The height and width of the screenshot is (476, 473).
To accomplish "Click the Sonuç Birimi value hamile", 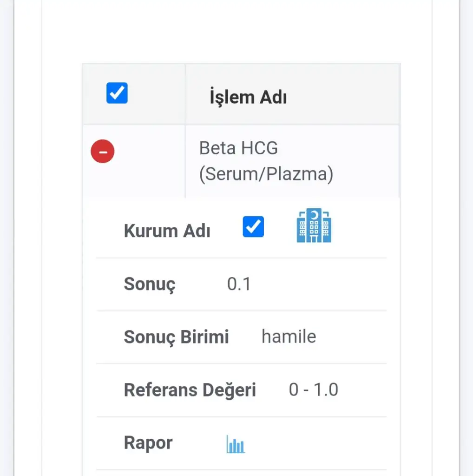I will coord(289,337).
